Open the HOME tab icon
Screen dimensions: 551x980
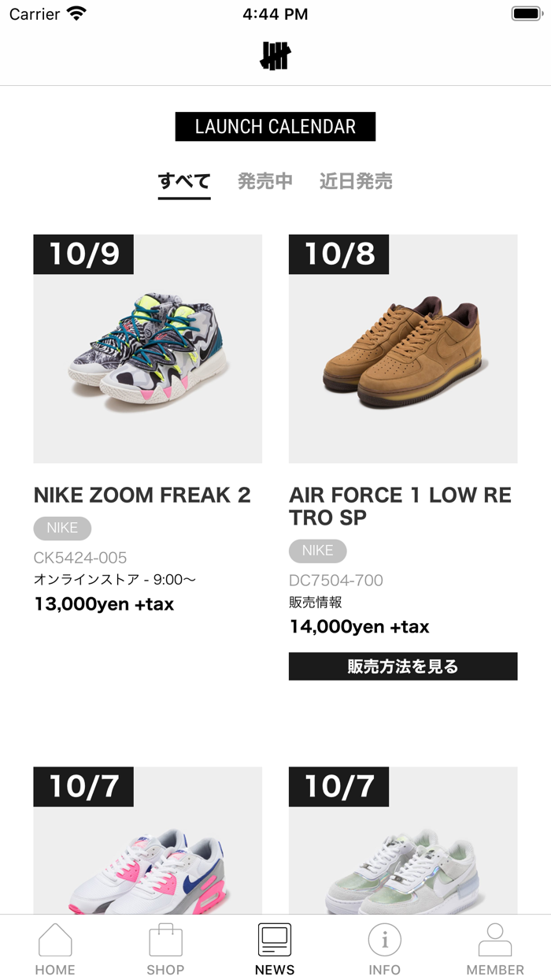click(x=55, y=940)
